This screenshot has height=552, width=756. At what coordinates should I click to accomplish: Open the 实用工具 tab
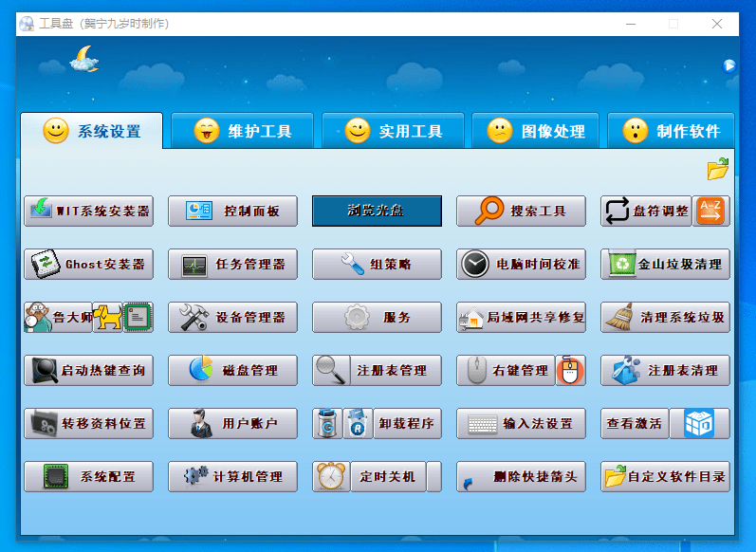click(393, 131)
